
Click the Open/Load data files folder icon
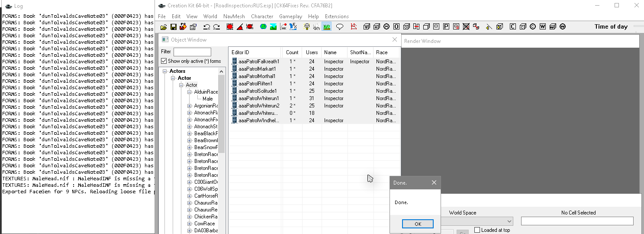coord(164,27)
